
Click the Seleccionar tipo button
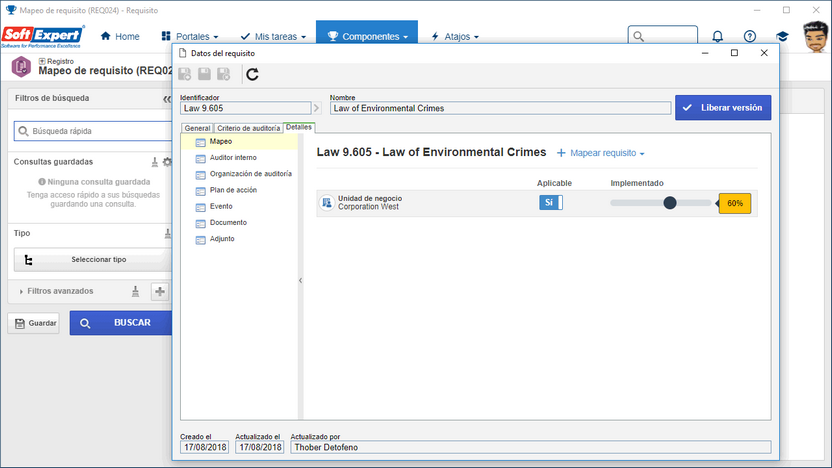[x=92, y=259]
